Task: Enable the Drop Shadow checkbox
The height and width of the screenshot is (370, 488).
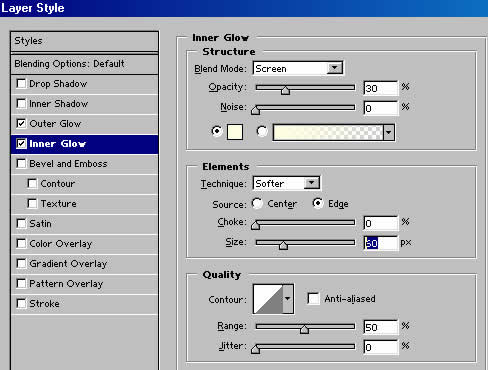Action: pos(21,83)
